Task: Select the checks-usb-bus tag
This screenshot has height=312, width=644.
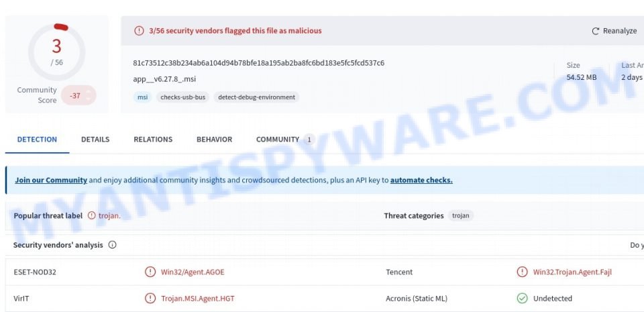Action: (182, 97)
